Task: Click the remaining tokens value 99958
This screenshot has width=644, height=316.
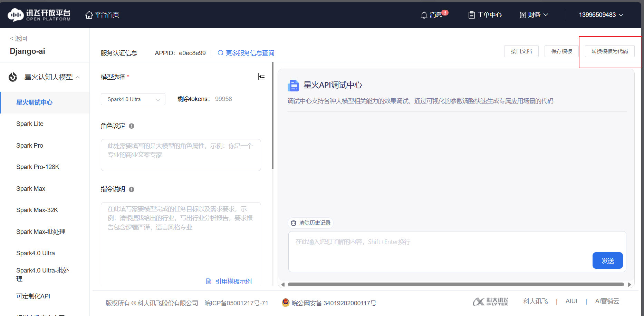Action: [223, 99]
